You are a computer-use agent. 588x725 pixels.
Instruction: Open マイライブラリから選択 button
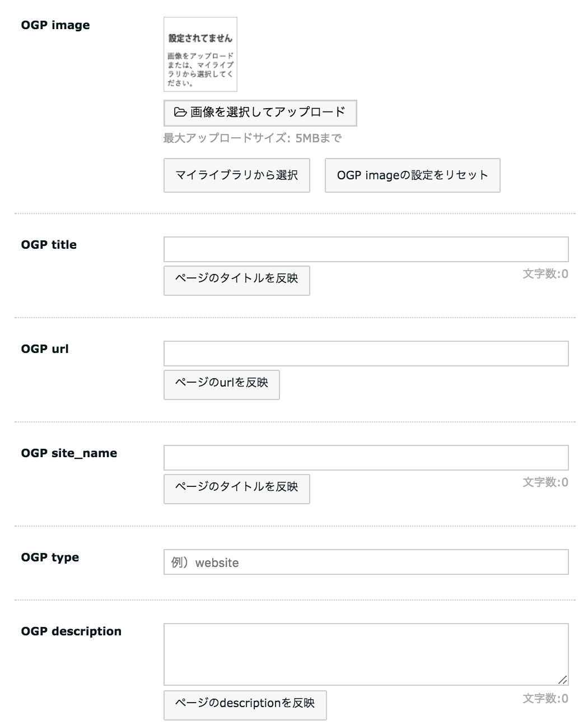(236, 175)
